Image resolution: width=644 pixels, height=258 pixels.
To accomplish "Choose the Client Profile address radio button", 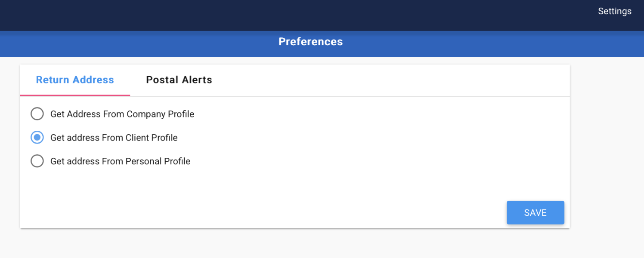I will pyautogui.click(x=37, y=138).
